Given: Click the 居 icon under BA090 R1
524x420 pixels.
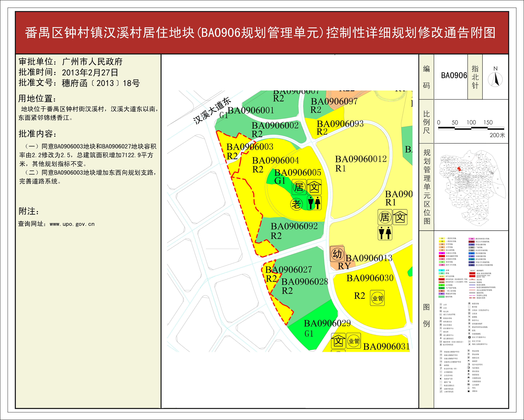Looking at the screenshot, I should pos(385,217).
